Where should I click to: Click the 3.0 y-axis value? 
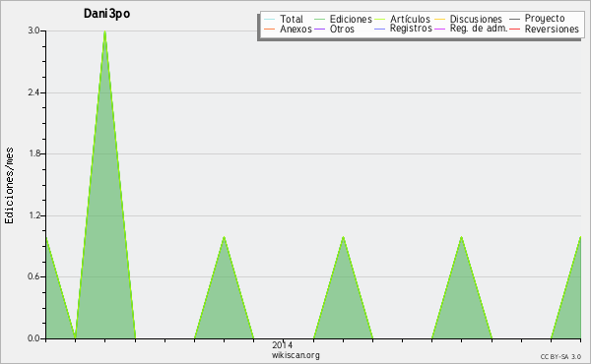[33, 30]
